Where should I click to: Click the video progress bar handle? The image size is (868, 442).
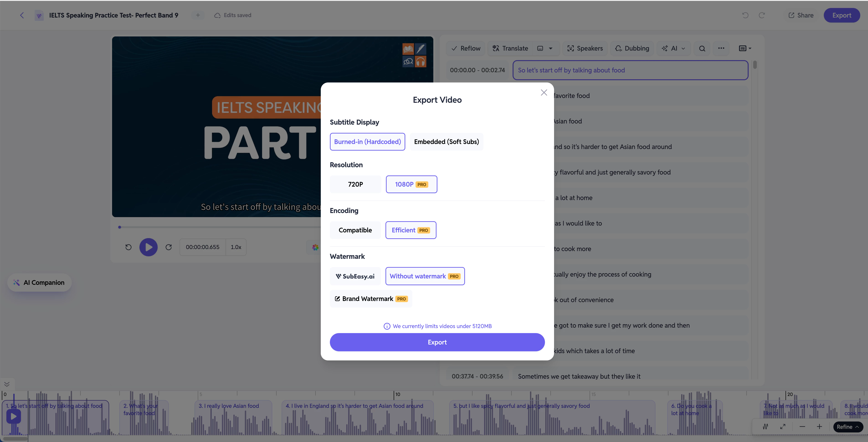120,227
